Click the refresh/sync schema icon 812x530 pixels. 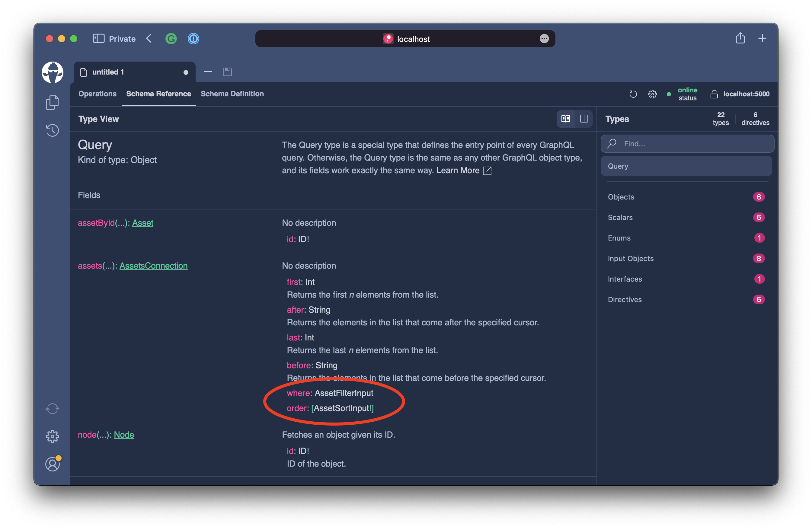[633, 94]
